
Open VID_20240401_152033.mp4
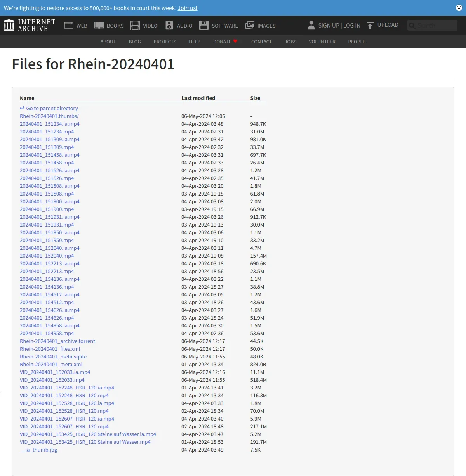coord(52,380)
